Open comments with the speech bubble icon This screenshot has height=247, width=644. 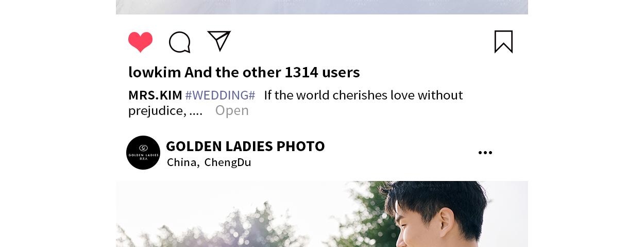[x=180, y=42]
